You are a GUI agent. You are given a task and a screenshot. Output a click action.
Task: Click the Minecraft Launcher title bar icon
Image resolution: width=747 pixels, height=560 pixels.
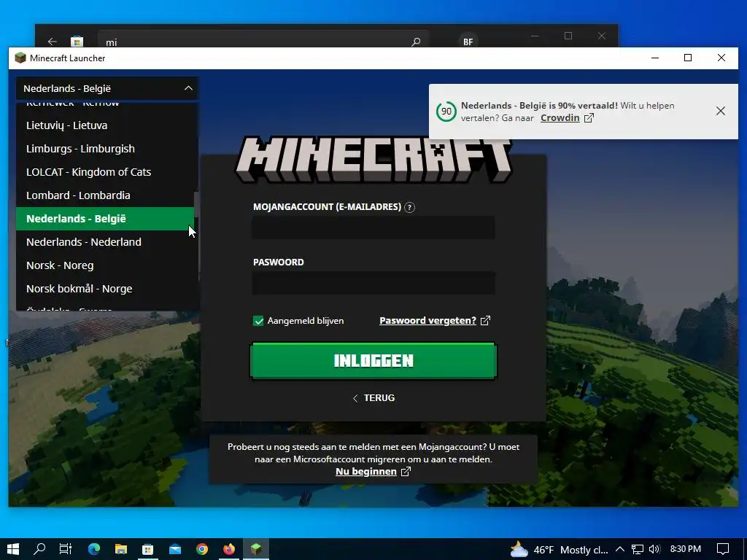point(20,58)
